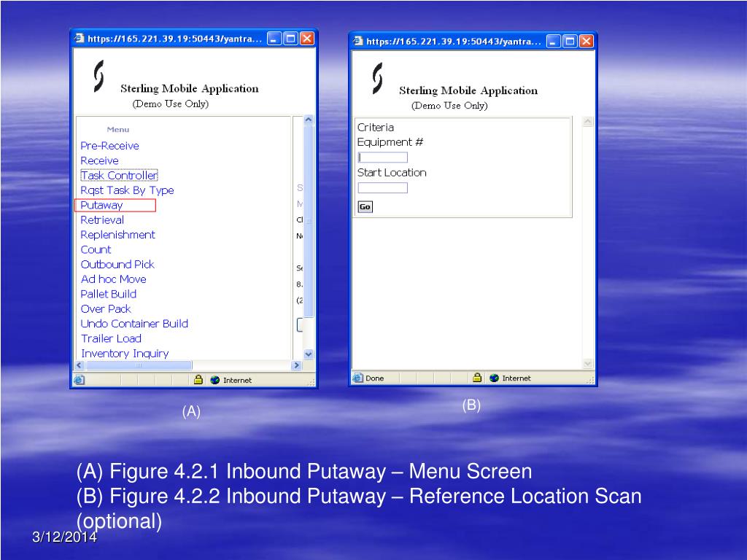Click up arrow of window A vertical scrollbar
747x560 pixels.
click(x=309, y=120)
